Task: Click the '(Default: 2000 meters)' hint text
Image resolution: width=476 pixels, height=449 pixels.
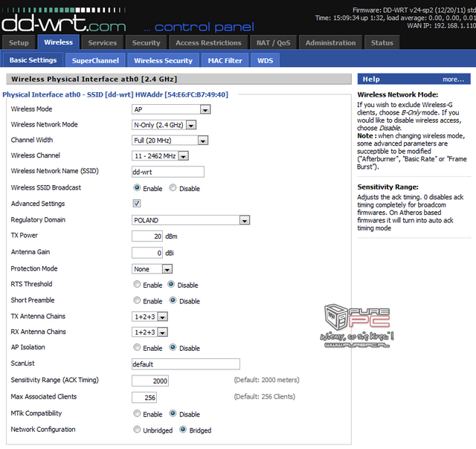Action: [266, 380]
